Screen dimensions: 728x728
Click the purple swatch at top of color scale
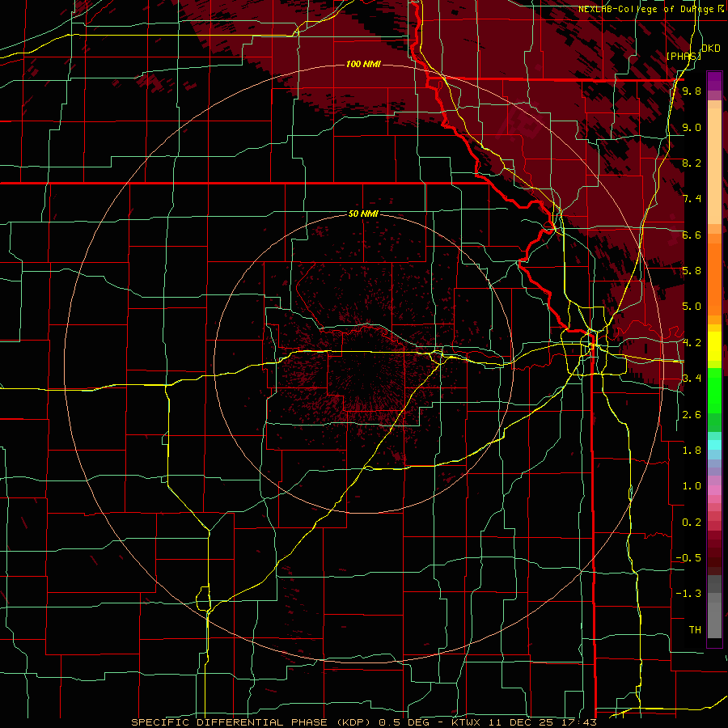pos(714,81)
